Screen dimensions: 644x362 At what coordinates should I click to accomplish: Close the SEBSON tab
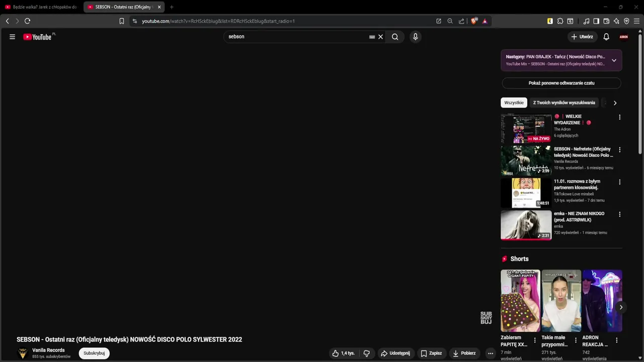(x=159, y=7)
